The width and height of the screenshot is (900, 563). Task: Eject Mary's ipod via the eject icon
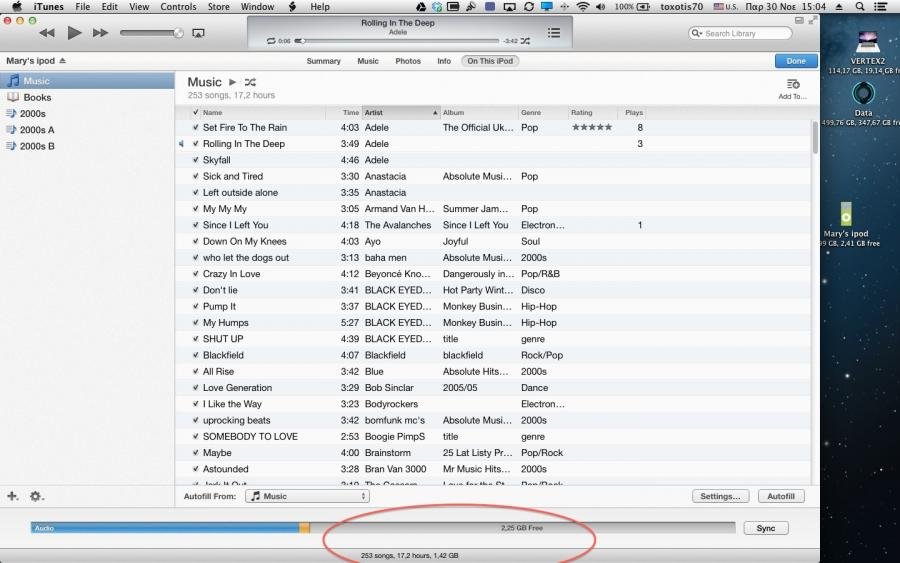pos(63,61)
